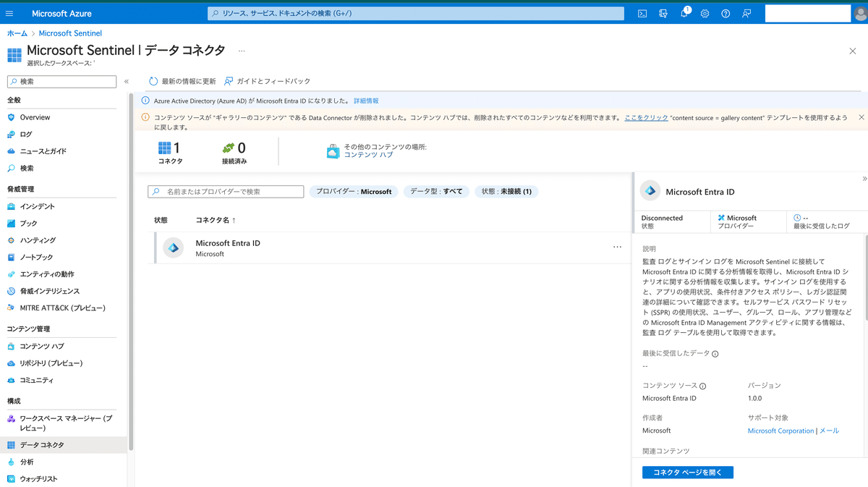Collapse the details pane with double chevron
The height and width of the screenshot is (487, 868).
click(864, 179)
